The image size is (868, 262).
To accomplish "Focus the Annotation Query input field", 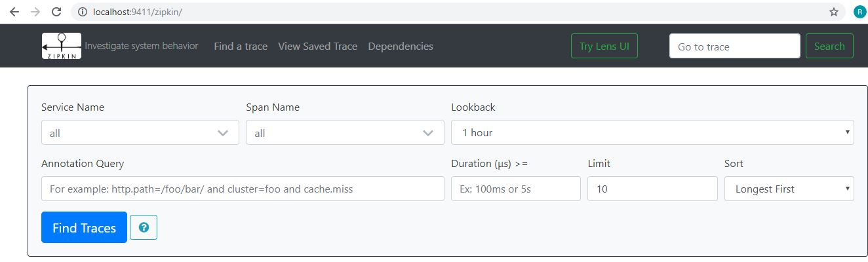I will coord(243,189).
